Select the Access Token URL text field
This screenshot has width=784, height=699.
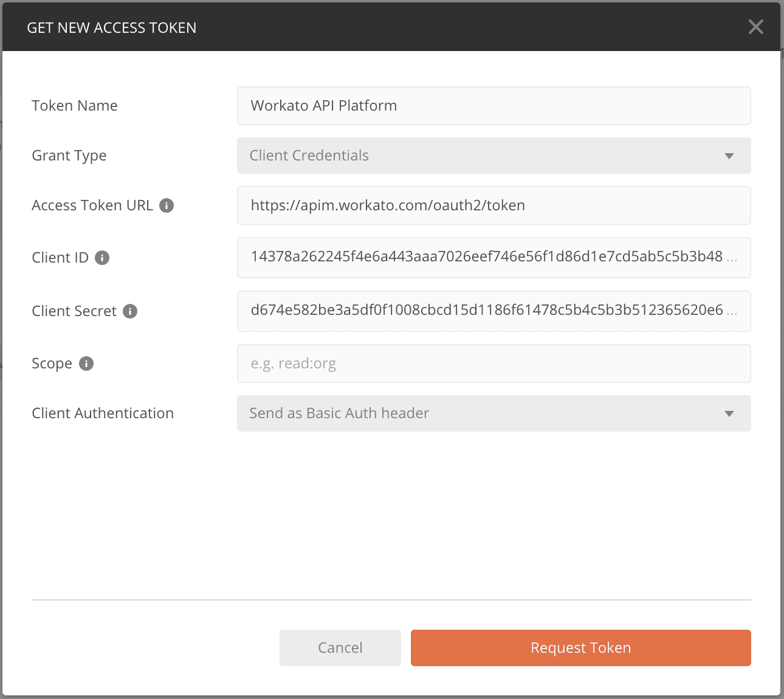click(493, 205)
